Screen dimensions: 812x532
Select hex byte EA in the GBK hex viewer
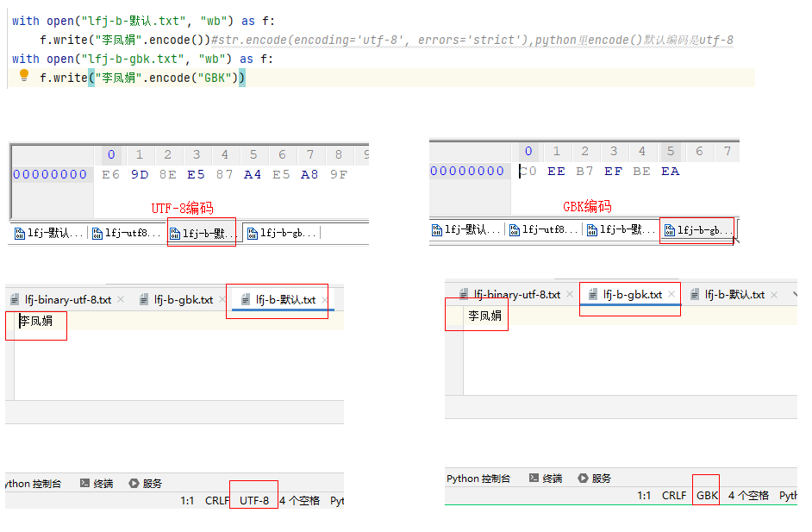pyautogui.click(x=670, y=172)
